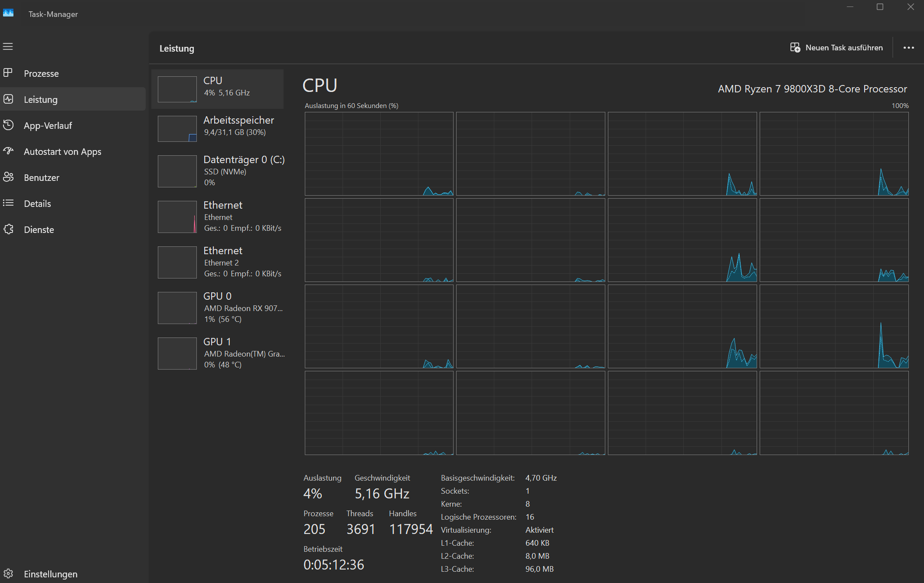This screenshot has width=924, height=583.
Task: Click the "Logische Prozessoren:" label
Action: tap(479, 517)
